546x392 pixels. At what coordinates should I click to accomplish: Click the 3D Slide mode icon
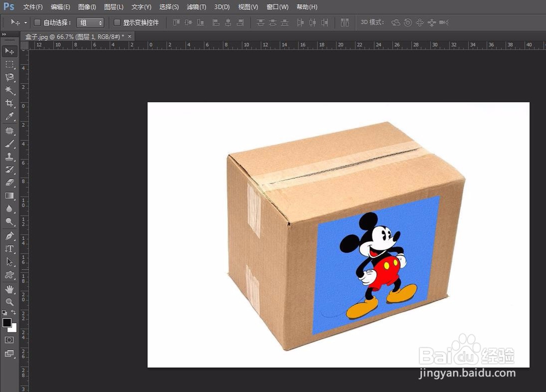tap(432, 22)
